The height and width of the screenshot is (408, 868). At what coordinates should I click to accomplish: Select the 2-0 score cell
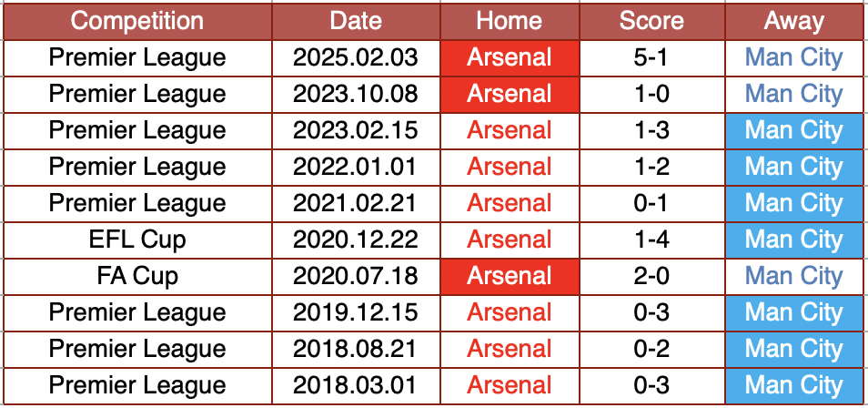click(x=651, y=277)
